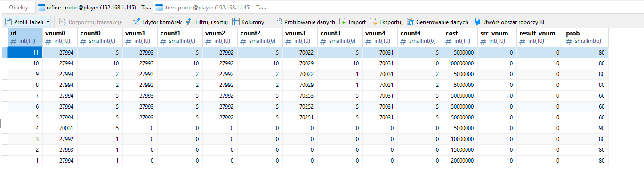Launch Profilowanie danych data profiling
Screen dimensions: 644x196
pyautogui.click(x=305, y=22)
